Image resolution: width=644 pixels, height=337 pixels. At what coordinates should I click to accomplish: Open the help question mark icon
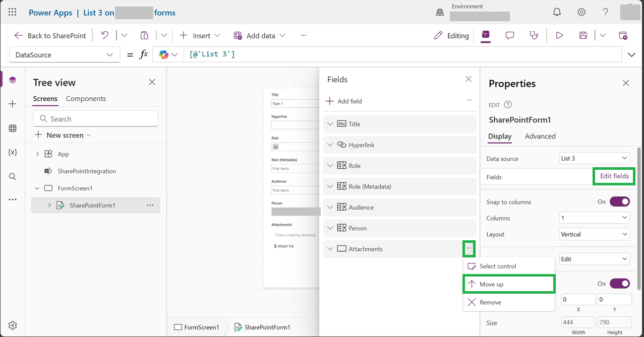[606, 12]
